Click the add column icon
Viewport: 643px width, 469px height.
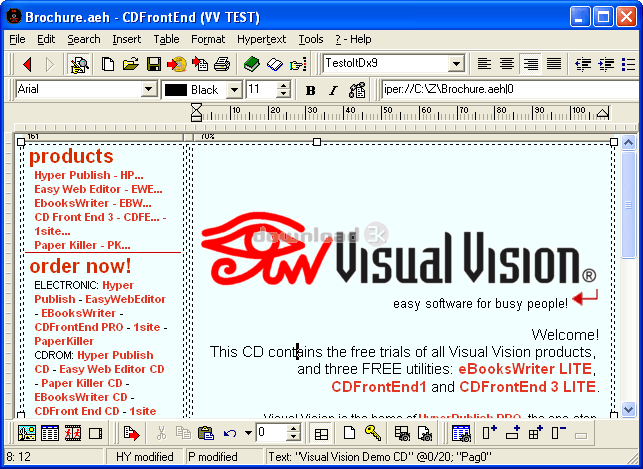[x=489, y=433]
